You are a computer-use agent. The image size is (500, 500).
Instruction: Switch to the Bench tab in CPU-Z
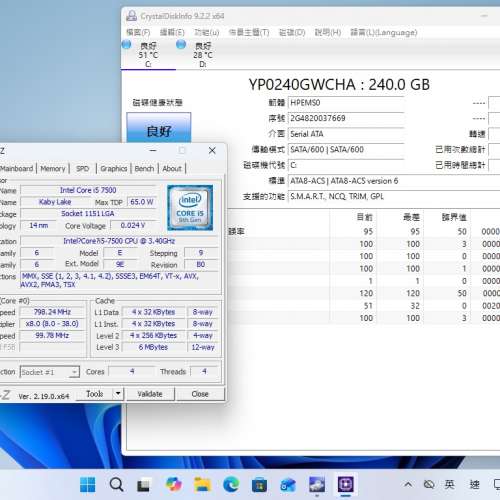(144, 169)
